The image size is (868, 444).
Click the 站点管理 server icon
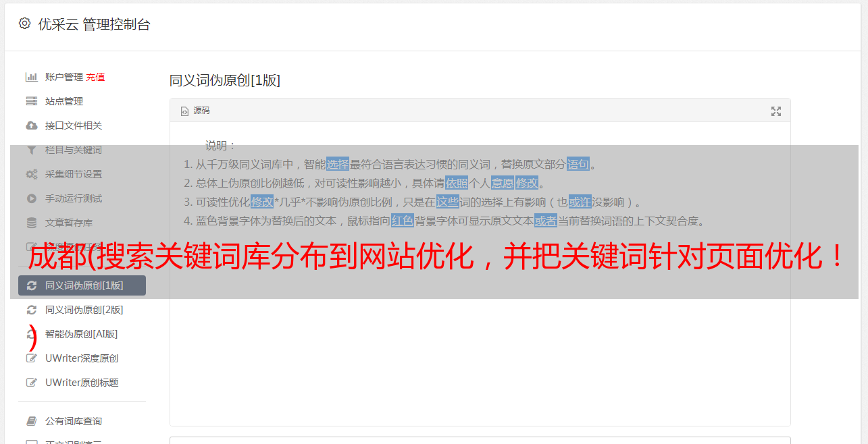tap(31, 101)
